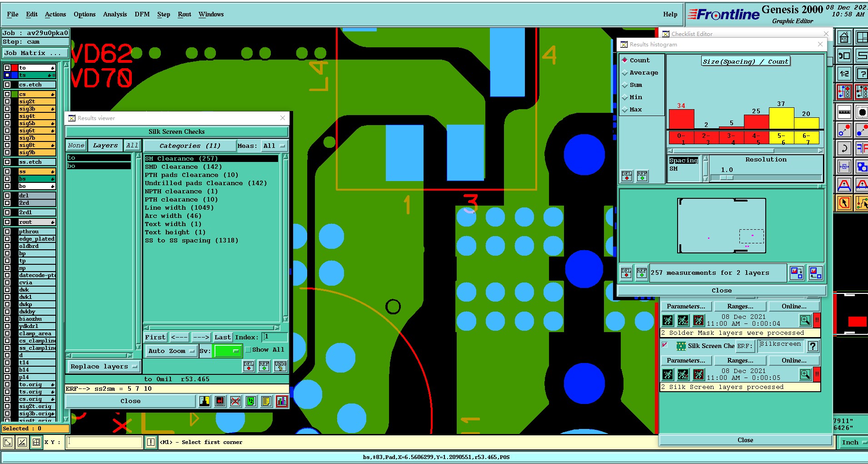868x464 pixels.
Task: Click next arrow ---> button
Action: 201,338
